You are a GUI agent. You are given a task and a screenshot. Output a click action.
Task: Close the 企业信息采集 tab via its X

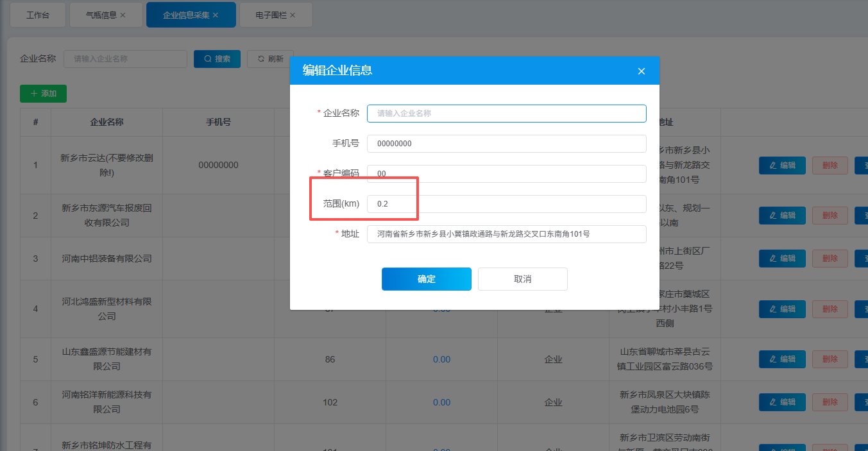[x=216, y=15]
